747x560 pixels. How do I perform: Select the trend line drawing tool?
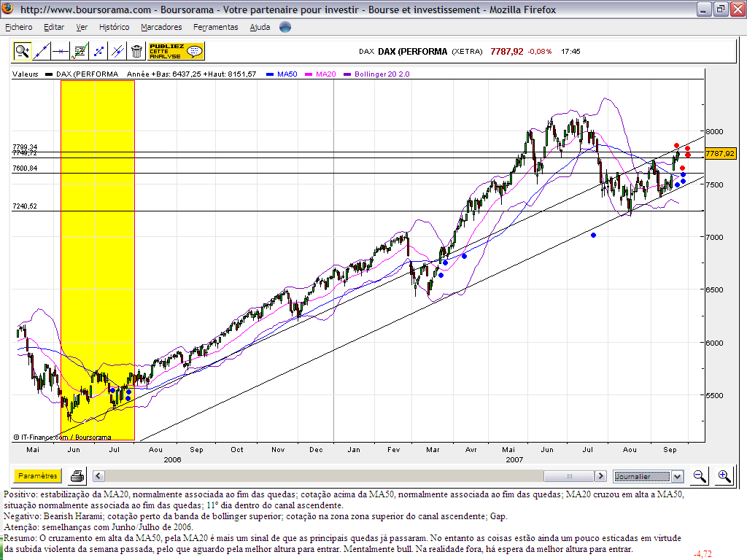[42, 51]
